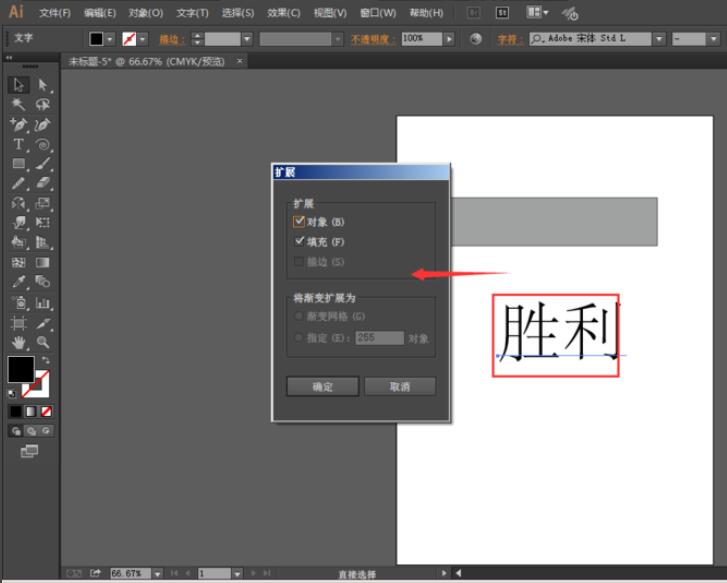Toggle the 描边 (S) checkbox
The height and width of the screenshot is (583, 727).
[299, 262]
